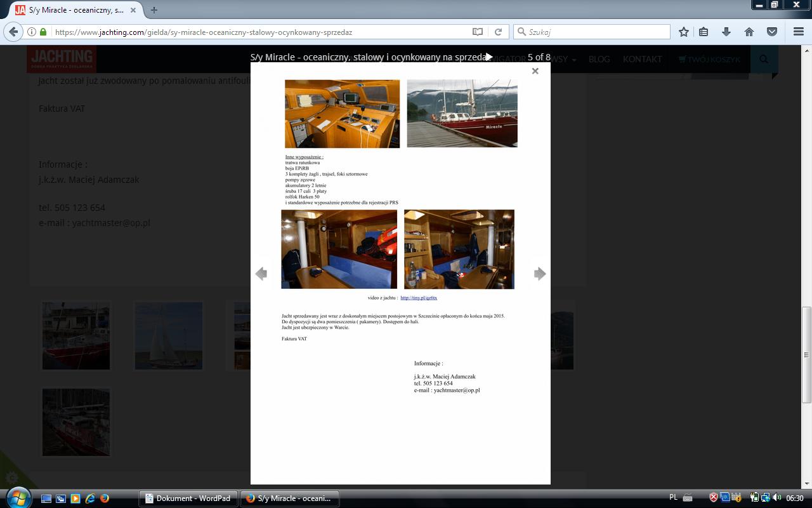Open BLOG menu item in site header
Screen dimensions: 812x508
(599, 59)
